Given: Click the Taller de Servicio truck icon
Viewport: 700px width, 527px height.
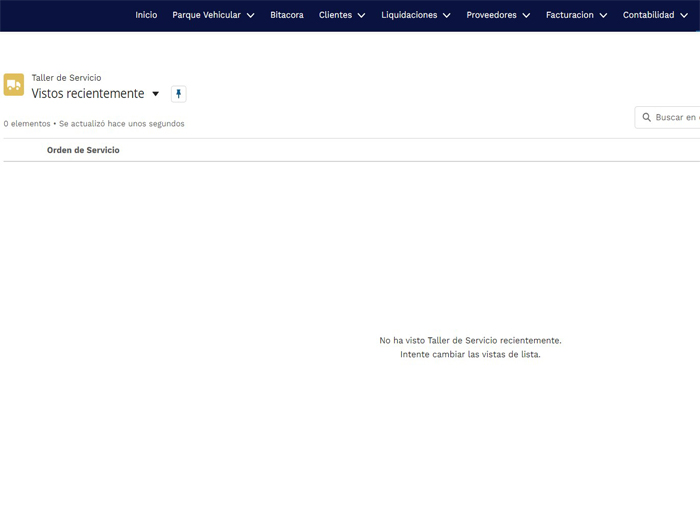Looking at the screenshot, I should pyautogui.click(x=14, y=85).
